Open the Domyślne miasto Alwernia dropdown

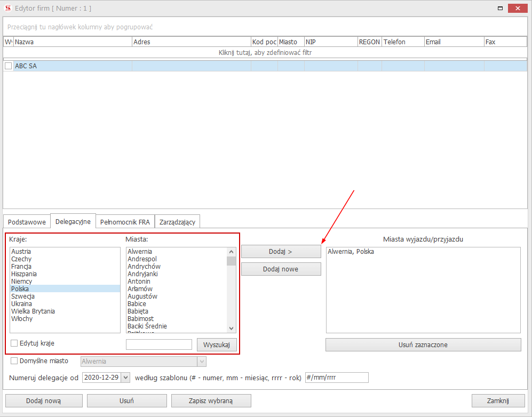tap(201, 362)
